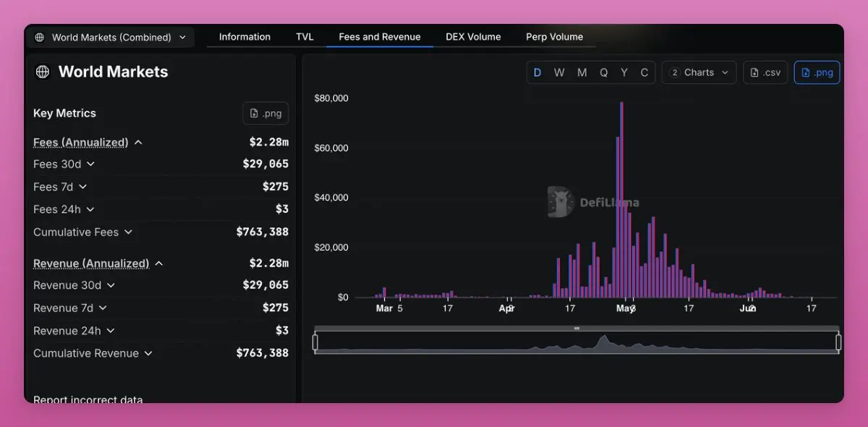Image resolution: width=868 pixels, height=427 pixels.
Task: Open the World Markets (Combined) protocol dropdown
Action: [111, 37]
